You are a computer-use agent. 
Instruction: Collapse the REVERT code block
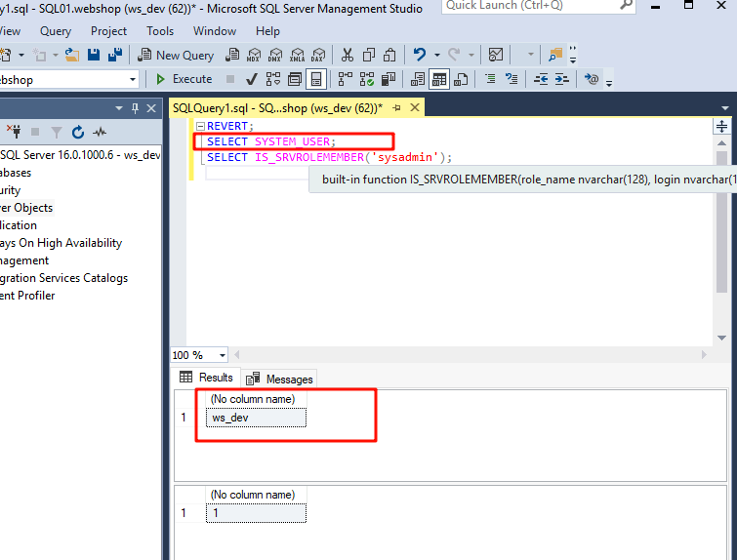click(x=201, y=126)
